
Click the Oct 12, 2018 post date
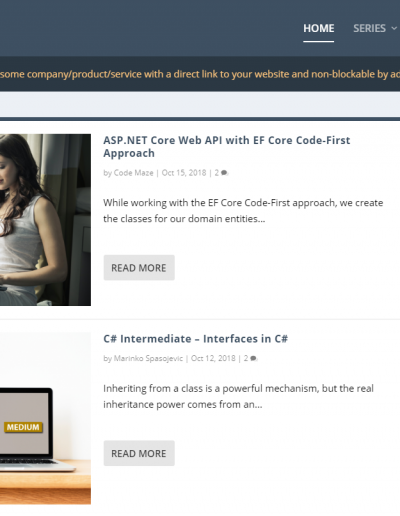[213, 358]
